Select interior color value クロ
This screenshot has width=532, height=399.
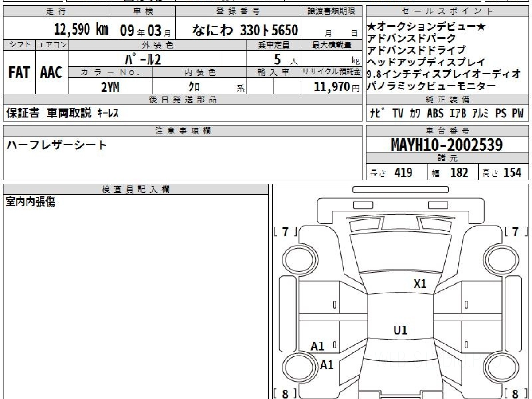click(x=194, y=87)
